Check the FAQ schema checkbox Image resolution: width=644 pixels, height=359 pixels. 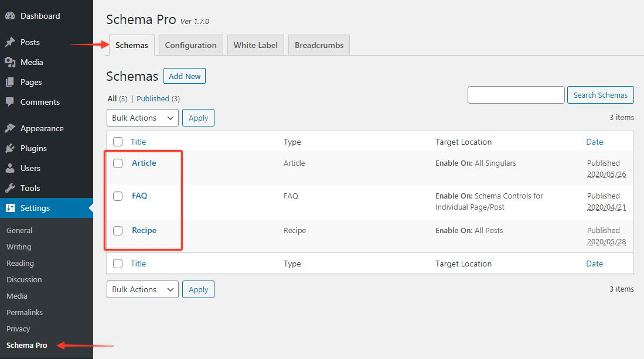117,196
